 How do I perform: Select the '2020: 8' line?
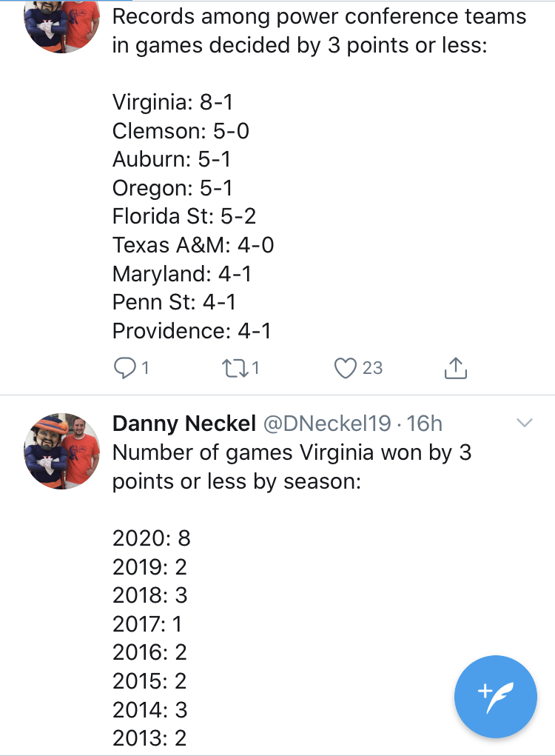[x=151, y=538]
